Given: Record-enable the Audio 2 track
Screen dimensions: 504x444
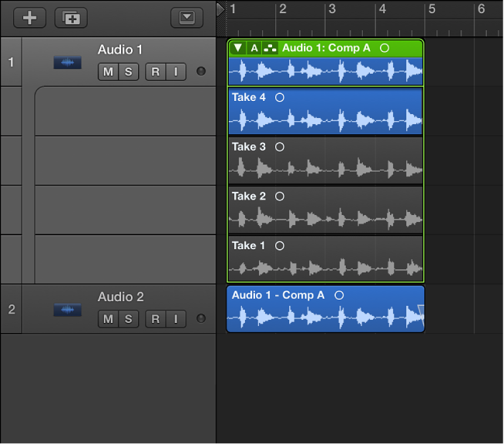Looking at the screenshot, I should coord(156,319).
